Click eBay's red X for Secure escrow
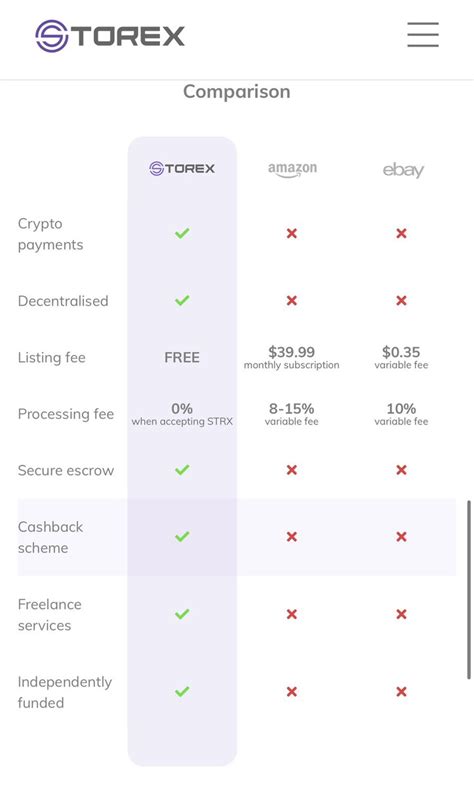Image resolution: width=474 pixels, height=786 pixels. tap(401, 470)
